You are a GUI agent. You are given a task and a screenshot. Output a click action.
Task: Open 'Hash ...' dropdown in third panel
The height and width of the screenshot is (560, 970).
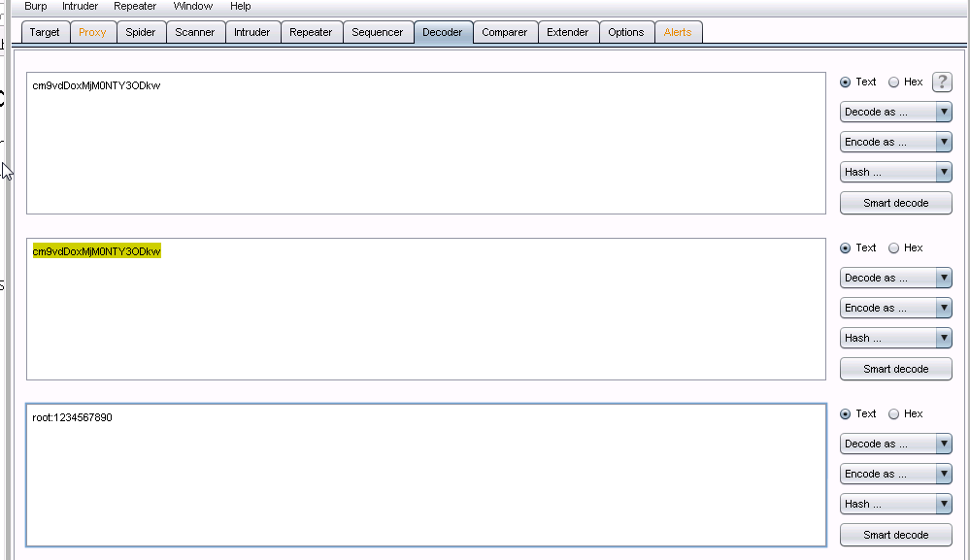(895, 505)
